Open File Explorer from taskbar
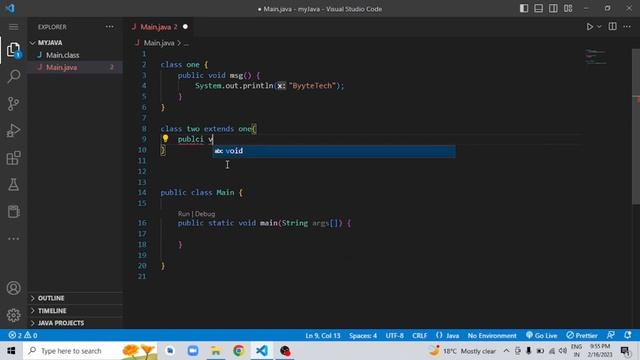Screen dimensions: 640x360 [216, 351]
